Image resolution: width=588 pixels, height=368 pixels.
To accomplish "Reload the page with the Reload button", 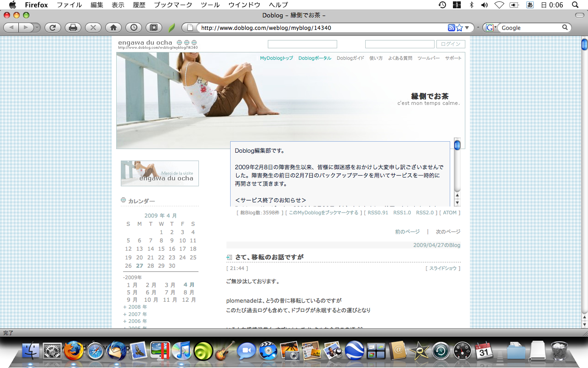I will pyautogui.click(x=52, y=28).
